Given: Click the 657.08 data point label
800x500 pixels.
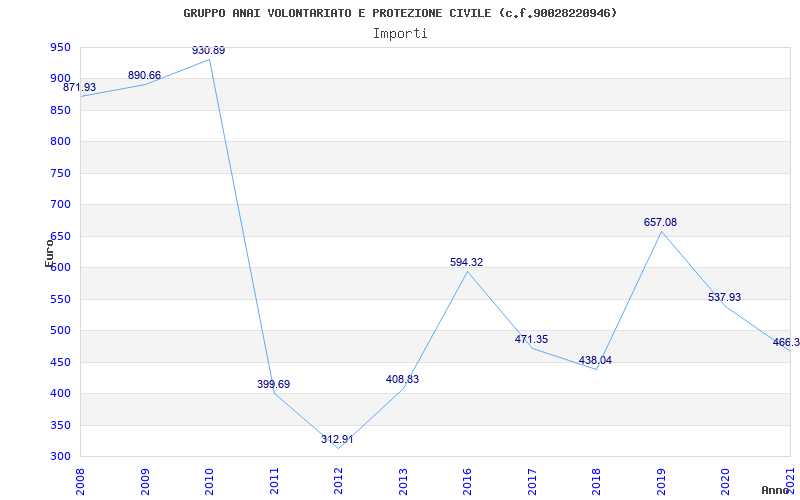Looking at the screenshot, I should pos(660,222).
